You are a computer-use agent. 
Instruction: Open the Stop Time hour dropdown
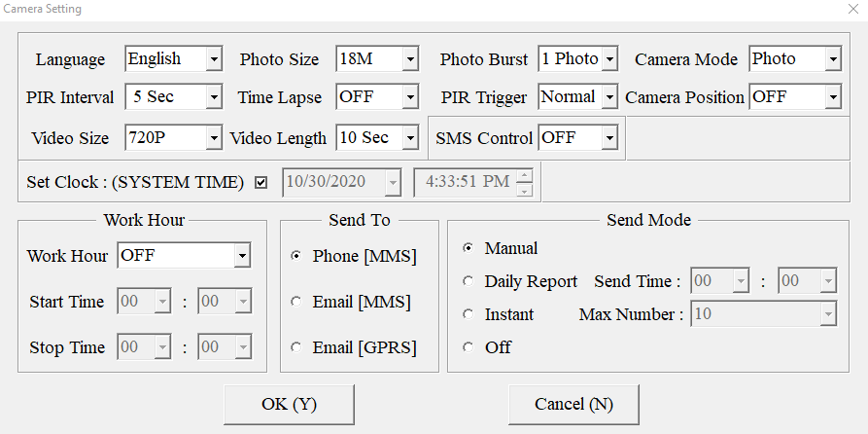(x=144, y=347)
